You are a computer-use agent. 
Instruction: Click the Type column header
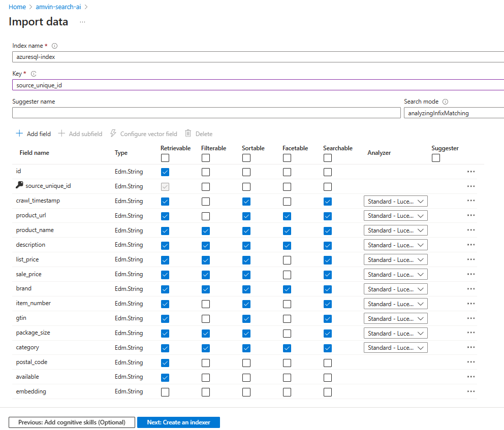coord(121,153)
